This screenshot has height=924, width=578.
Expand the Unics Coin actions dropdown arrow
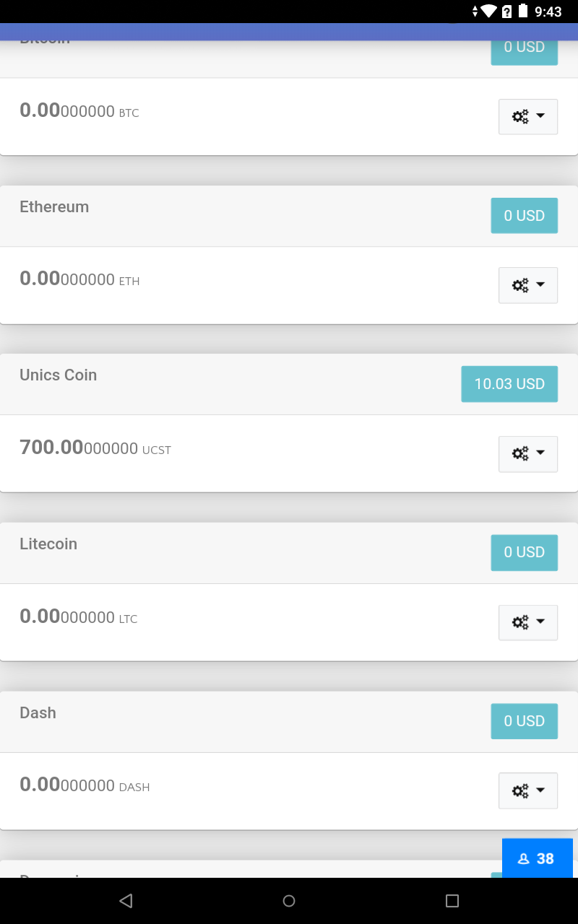(x=539, y=453)
